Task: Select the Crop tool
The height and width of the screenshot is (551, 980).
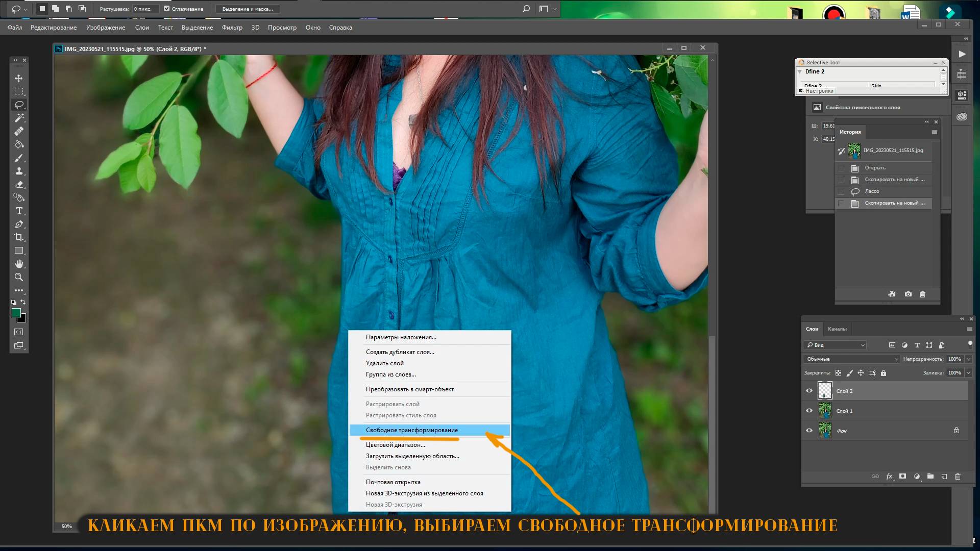Action: [x=19, y=237]
